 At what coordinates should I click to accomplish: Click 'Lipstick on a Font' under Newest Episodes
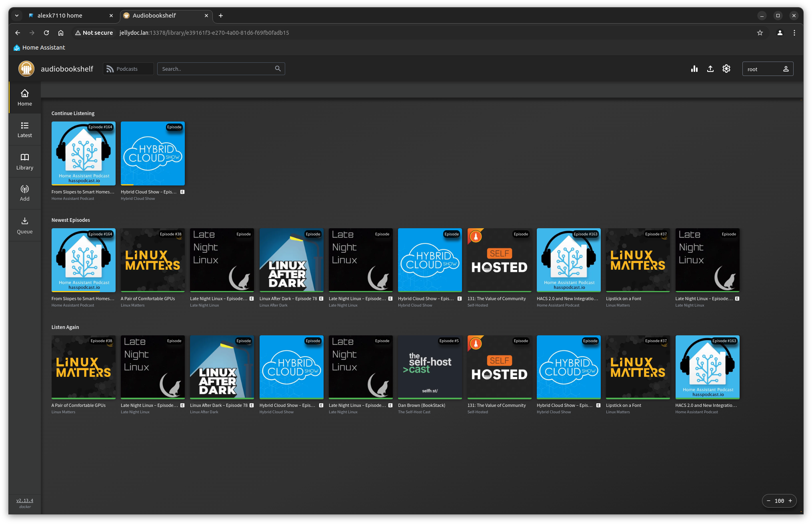pos(623,299)
